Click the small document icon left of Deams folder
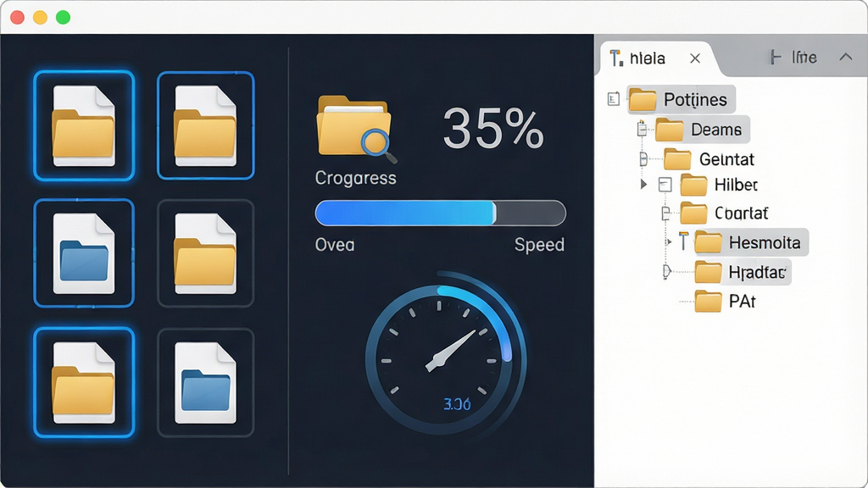This screenshot has height=488, width=868. click(642, 129)
